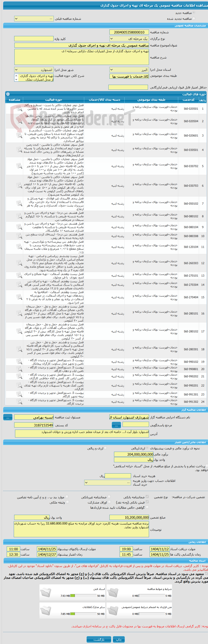Open view icon for row bld-080102
This screenshot has width=208, height=644.
[19, 216]
